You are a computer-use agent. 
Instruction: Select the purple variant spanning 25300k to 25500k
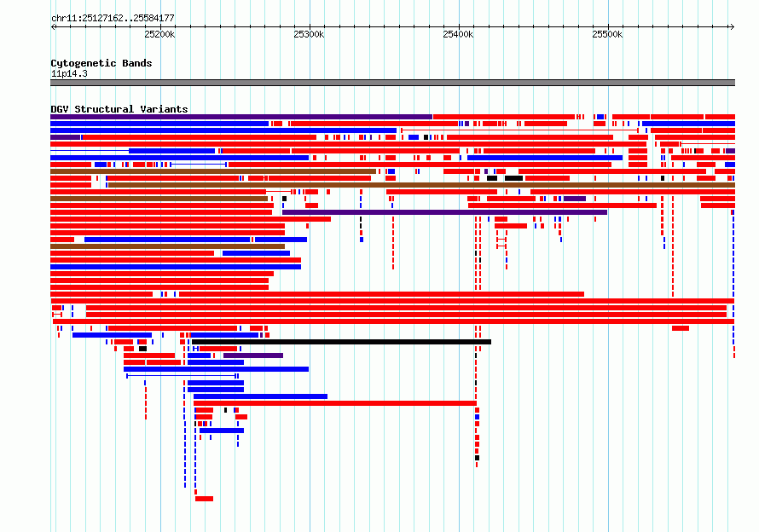coord(444,212)
